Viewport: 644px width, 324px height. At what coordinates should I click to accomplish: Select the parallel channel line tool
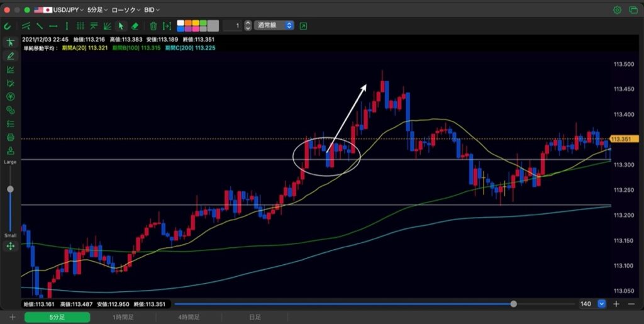pyautogui.click(x=26, y=26)
